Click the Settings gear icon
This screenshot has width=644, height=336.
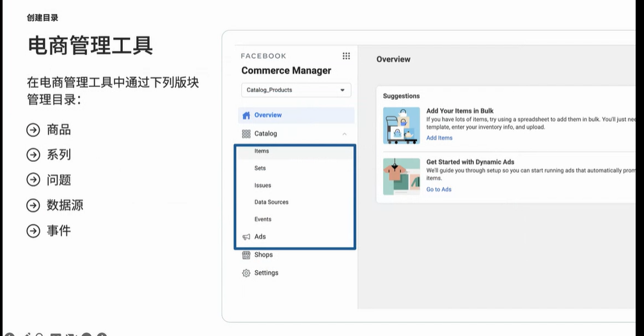pyautogui.click(x=246, y=273)
